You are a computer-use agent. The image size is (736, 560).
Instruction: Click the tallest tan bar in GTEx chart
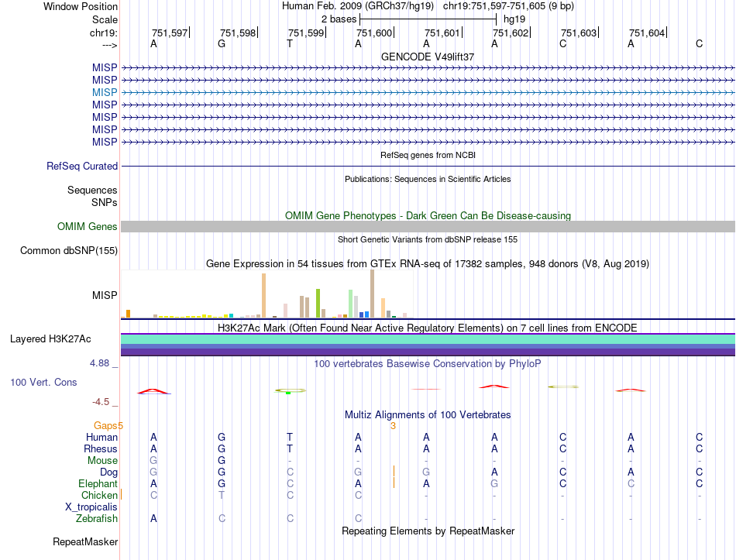372,294
